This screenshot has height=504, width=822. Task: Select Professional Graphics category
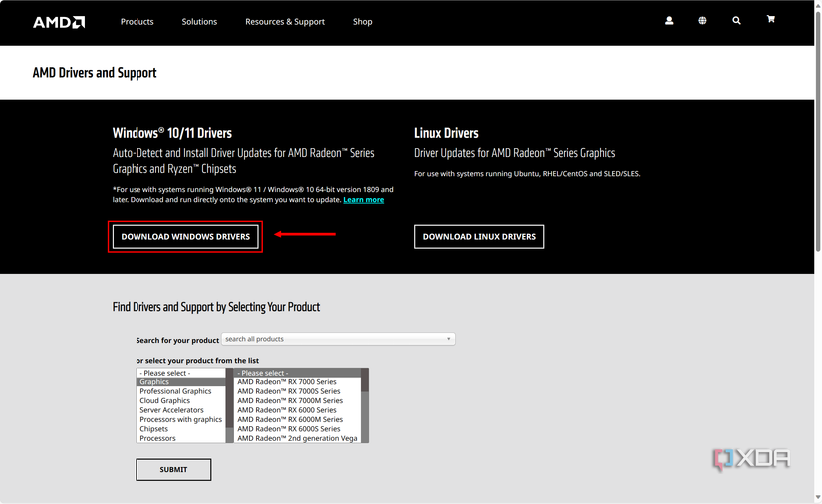[x=181, y=391]
